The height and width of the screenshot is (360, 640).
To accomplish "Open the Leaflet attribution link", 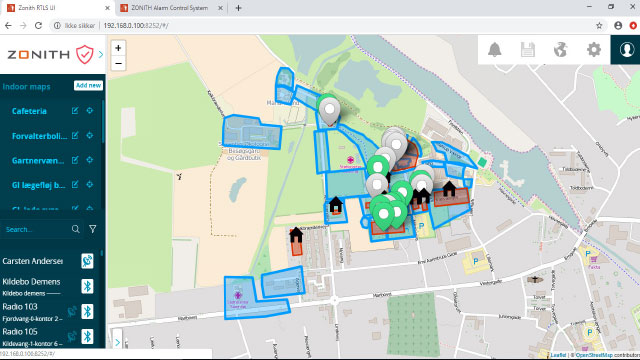I will 558,355.
